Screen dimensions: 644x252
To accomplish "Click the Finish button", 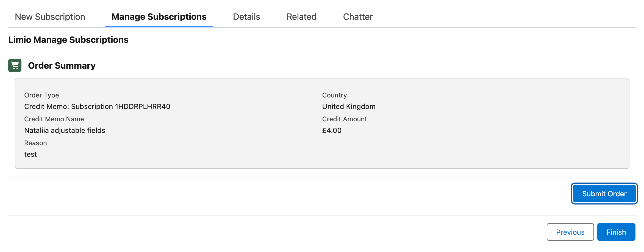I will click(616, 232).
